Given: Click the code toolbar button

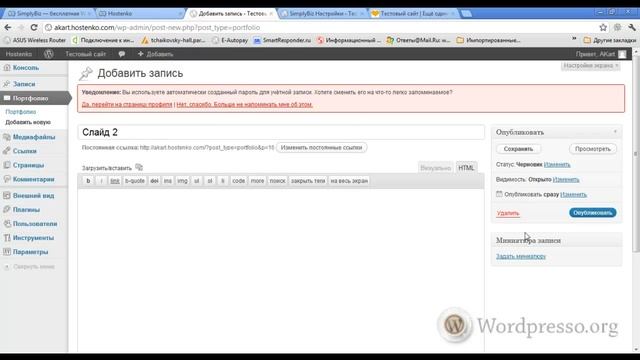Looking at the screenshot, I should pos(238,181).
